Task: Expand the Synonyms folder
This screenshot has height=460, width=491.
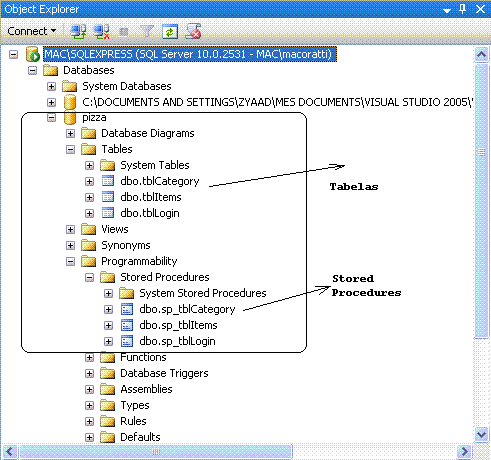Action: tap(70, 246)
